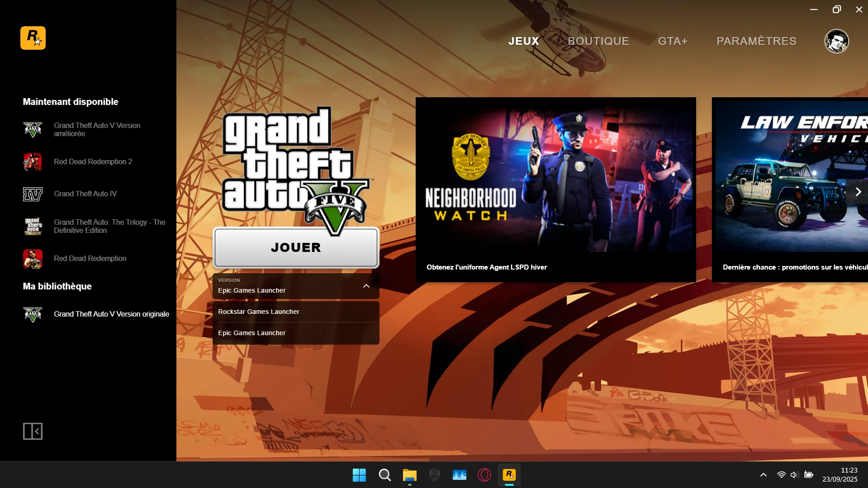The height and width of the screenshot is (488, 868).
Task: Click 'Maintenant disponible' heading
Action: point(71,102)
